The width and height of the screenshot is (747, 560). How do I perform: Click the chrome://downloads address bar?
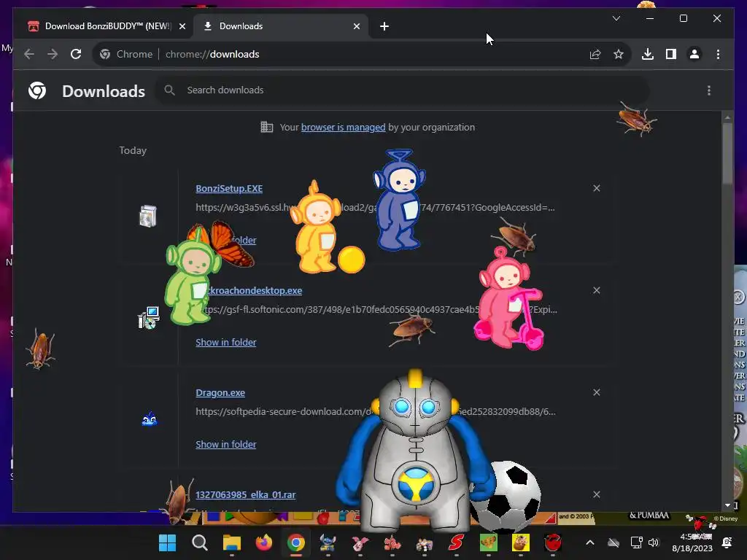coord(362,54)
